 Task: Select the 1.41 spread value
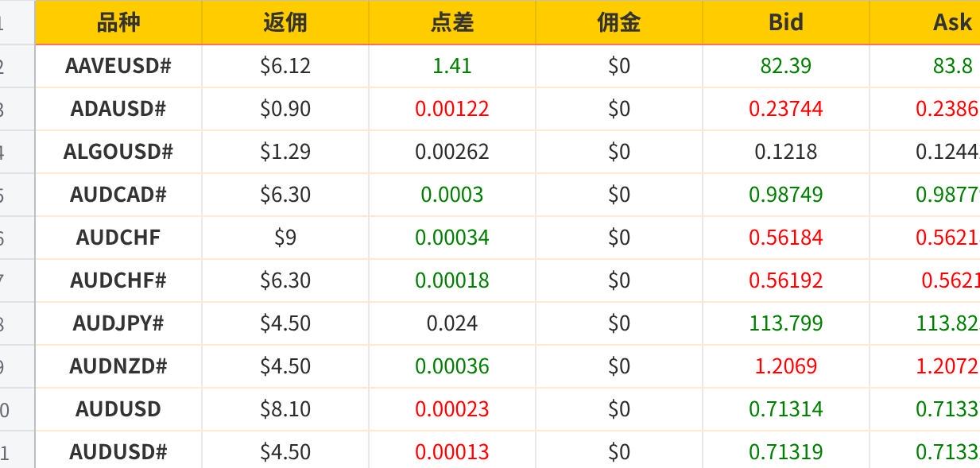(x=452, y=66)
